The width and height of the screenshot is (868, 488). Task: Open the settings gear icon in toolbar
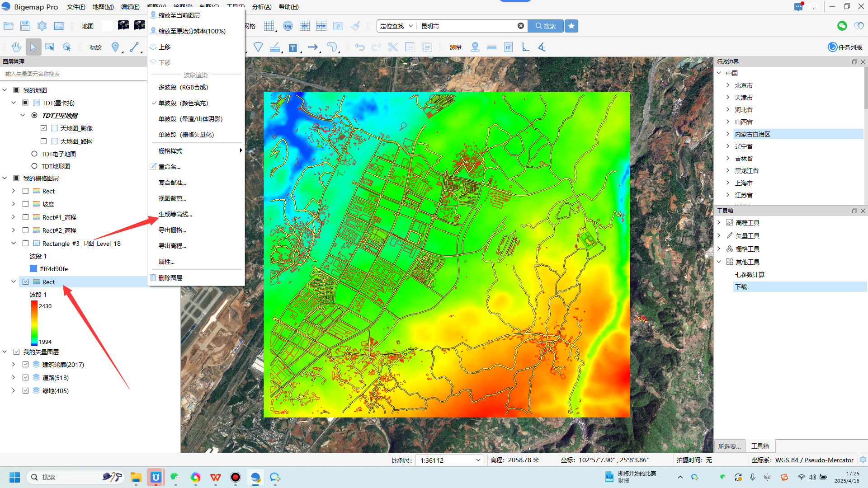click(42, 26)
